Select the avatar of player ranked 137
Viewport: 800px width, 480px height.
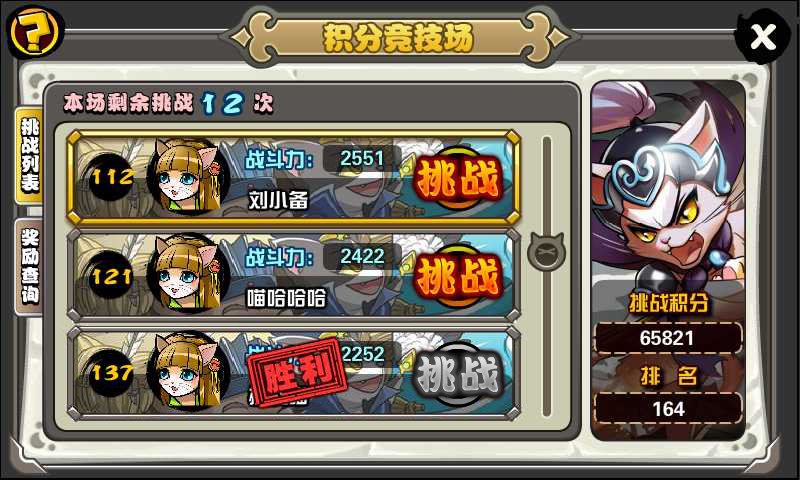188,371
